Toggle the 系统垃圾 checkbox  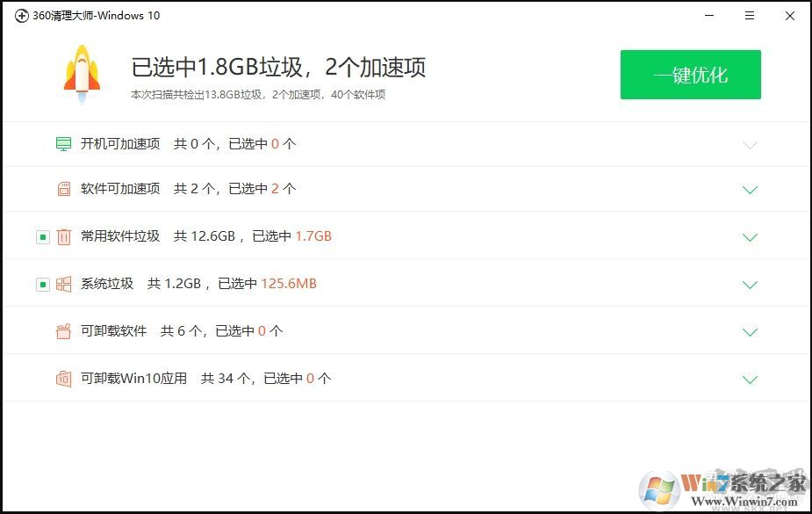point(42,285)
